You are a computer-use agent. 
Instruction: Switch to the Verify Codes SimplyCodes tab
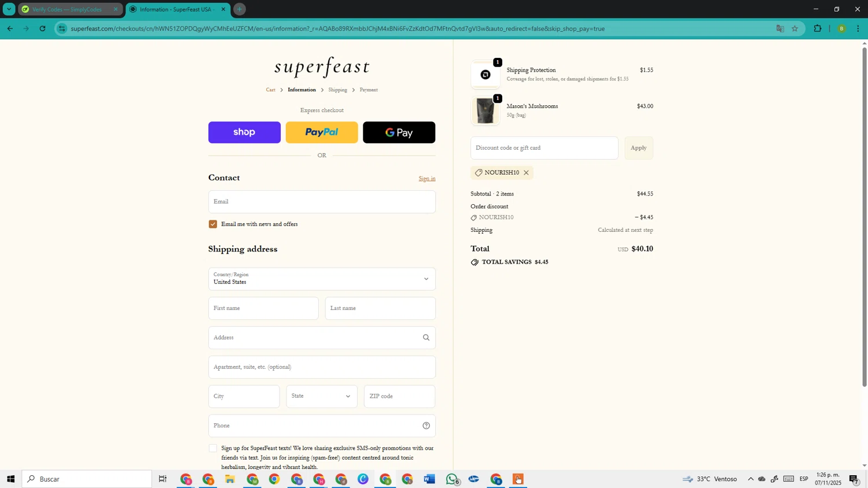click(69, 9)
